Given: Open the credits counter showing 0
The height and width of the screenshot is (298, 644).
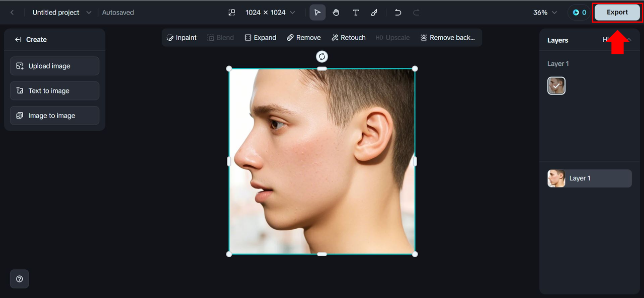Looking at the screenshot, I should (x=579, y=13).
